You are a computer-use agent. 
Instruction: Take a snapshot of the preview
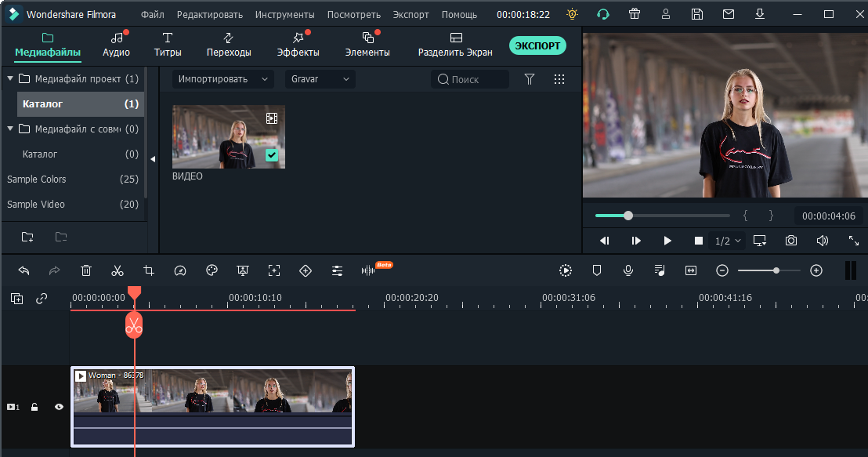791,241
